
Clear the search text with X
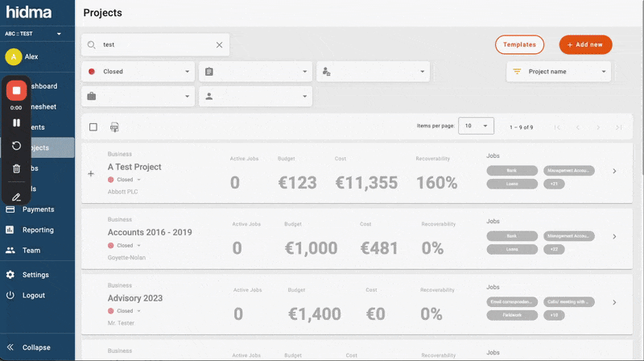tap(219, 45)
